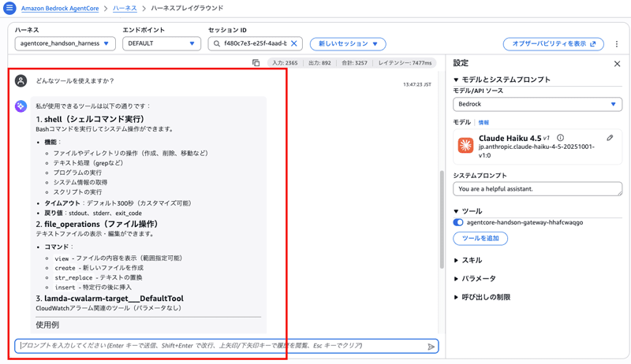Open the ハーネス agentcore_handson_harness dropdown

point(65,43)
